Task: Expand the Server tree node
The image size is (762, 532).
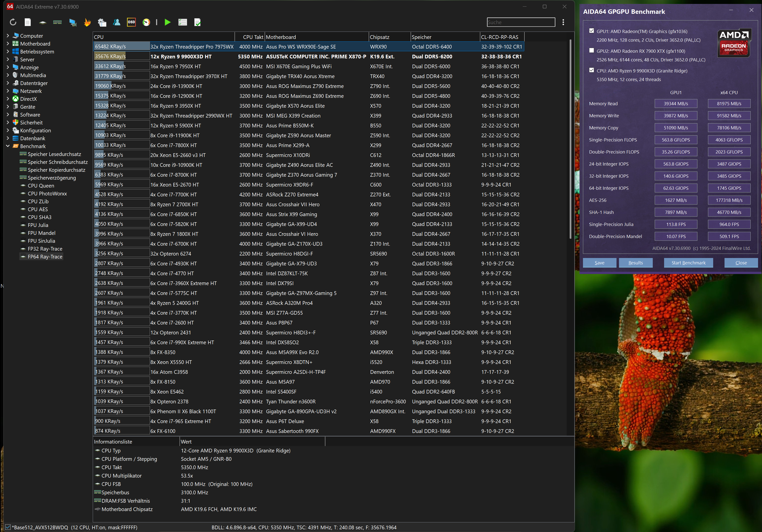Action: [8, 59]
